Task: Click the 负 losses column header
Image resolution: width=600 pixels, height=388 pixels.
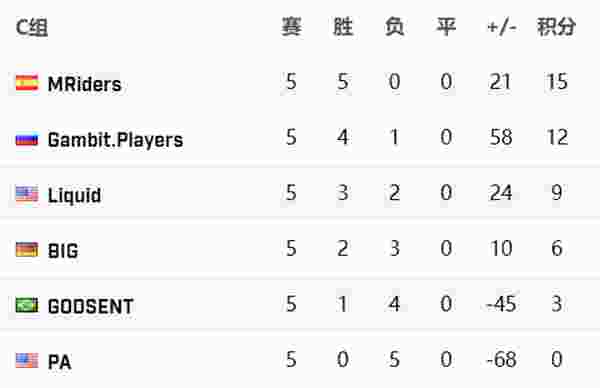Action: tap(395, 27)
